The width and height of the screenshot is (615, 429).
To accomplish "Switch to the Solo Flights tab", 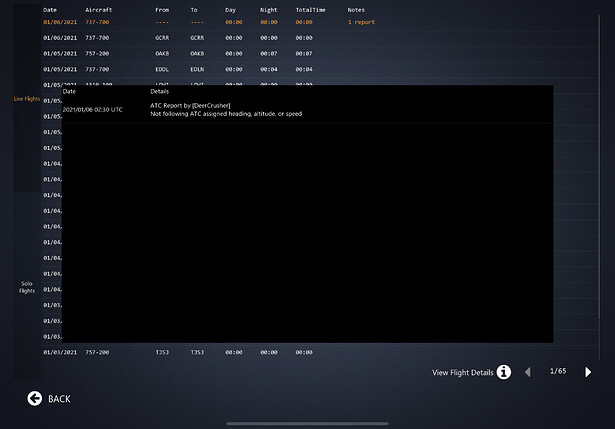I will (27, 287).
